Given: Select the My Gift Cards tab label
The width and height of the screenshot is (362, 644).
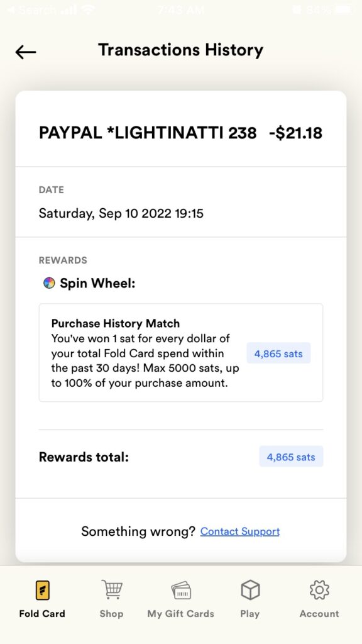Looking at the screenshot, I should click(180, 614).
